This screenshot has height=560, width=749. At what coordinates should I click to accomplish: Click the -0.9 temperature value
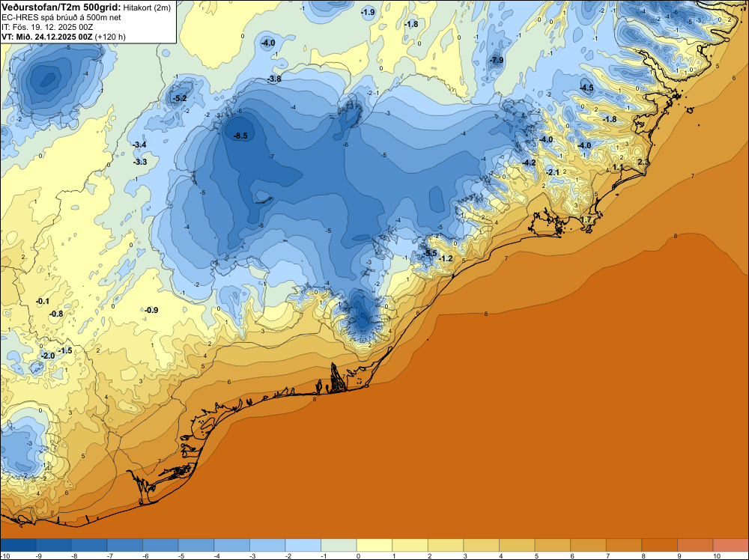pos(151,310)
